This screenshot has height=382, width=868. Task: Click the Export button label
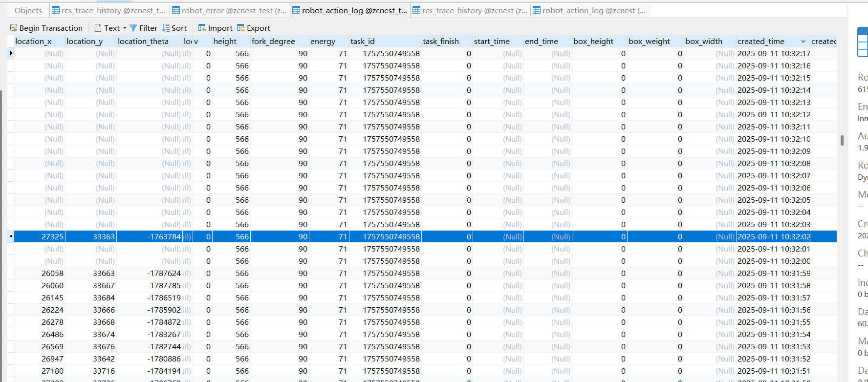258,28
